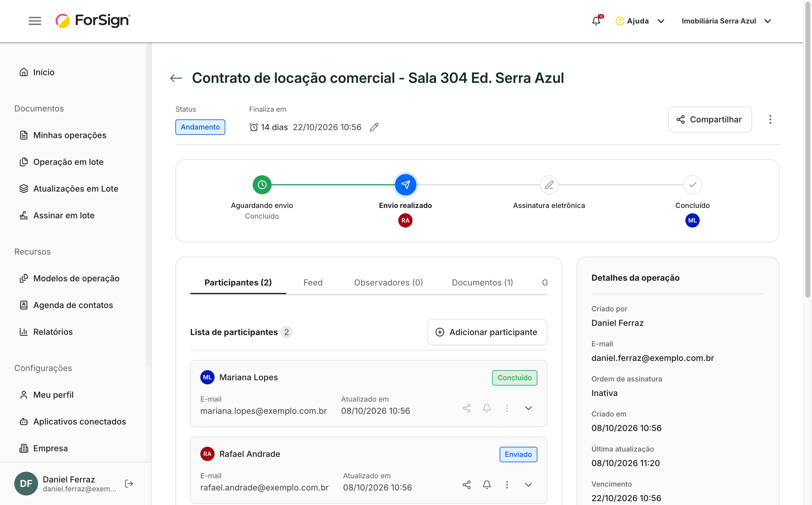
Task: Open the Imobiliária Serra Azul account dropdown
Action: (x=726, y=21)
